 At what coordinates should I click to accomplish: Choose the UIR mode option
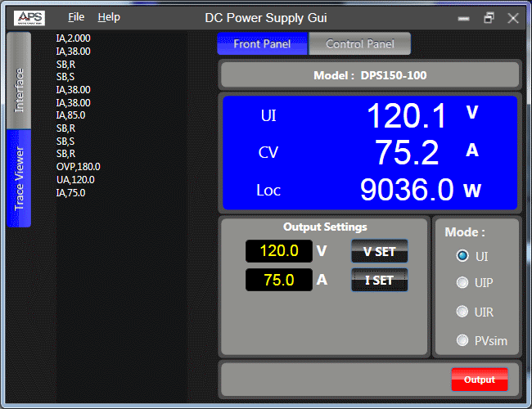(x=462, y=312)
